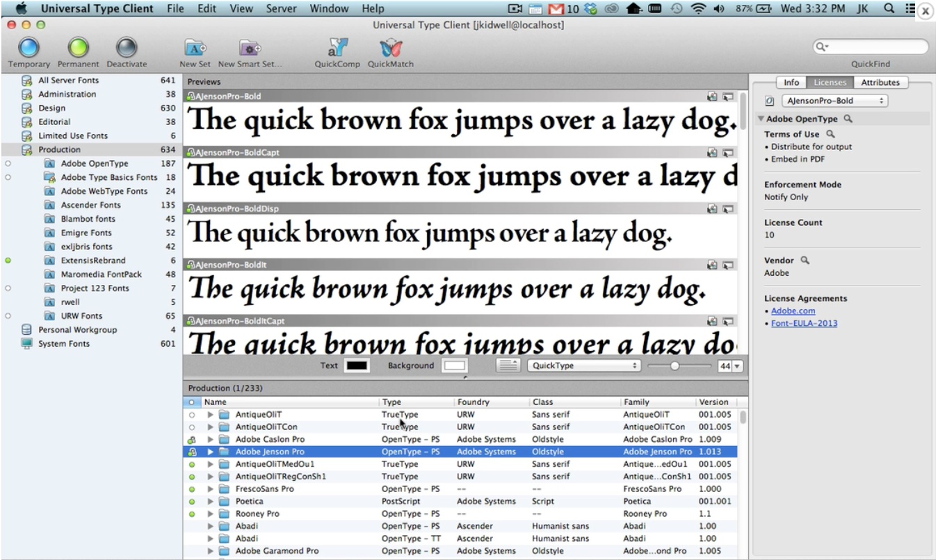Expand the Adobe Caslon Pro family
The height and width of the screenshot is (560, 938).
tap(211, 440)
